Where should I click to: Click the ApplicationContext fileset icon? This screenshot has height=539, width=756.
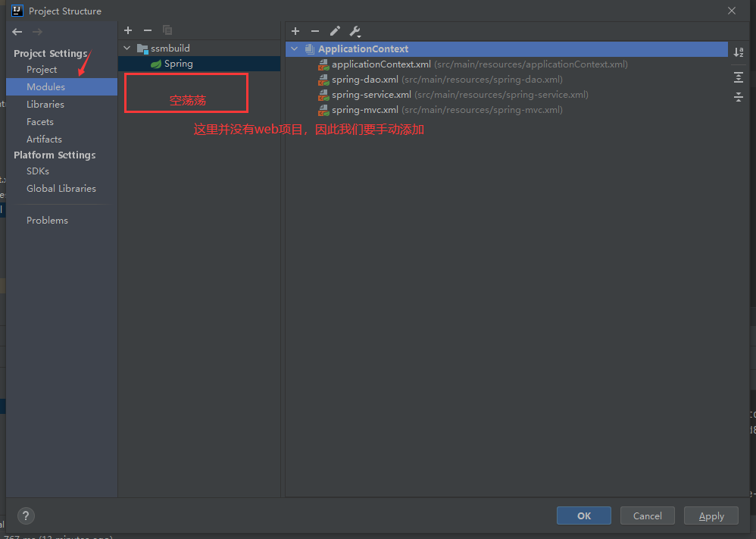[x=310, y=49]
